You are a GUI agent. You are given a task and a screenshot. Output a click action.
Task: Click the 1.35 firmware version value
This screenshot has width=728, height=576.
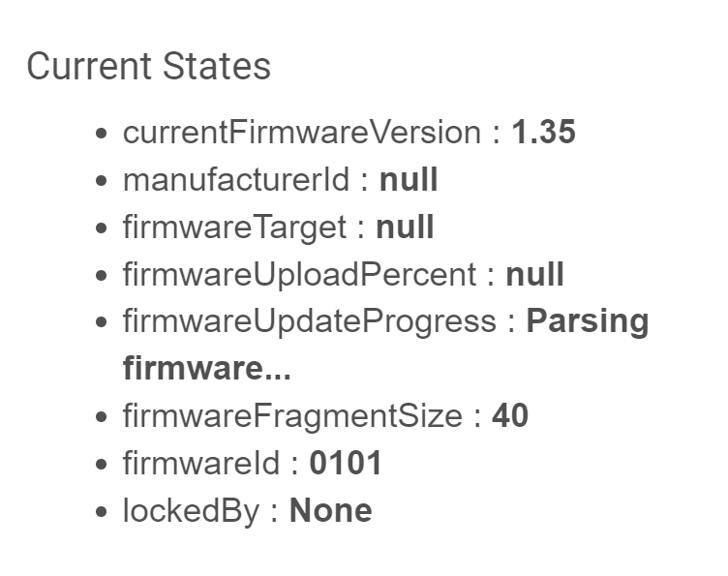[x=544, y=132]
